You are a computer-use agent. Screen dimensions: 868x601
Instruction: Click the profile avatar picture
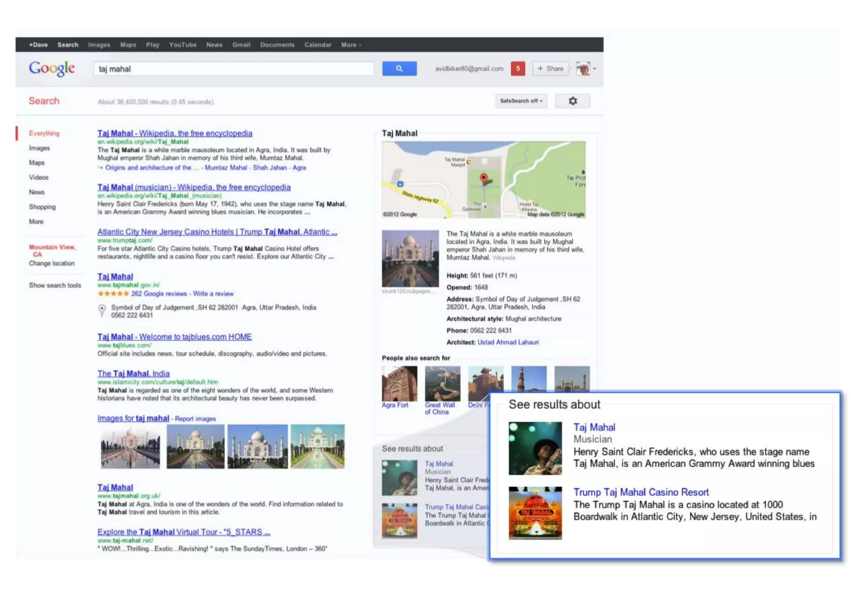[x=583, y=69]
